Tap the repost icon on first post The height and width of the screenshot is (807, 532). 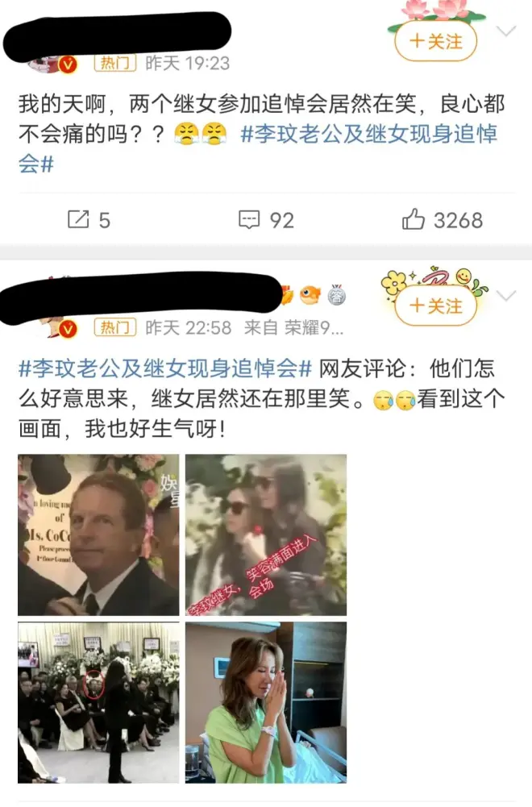pyautogui.click(x=79, y=219)
